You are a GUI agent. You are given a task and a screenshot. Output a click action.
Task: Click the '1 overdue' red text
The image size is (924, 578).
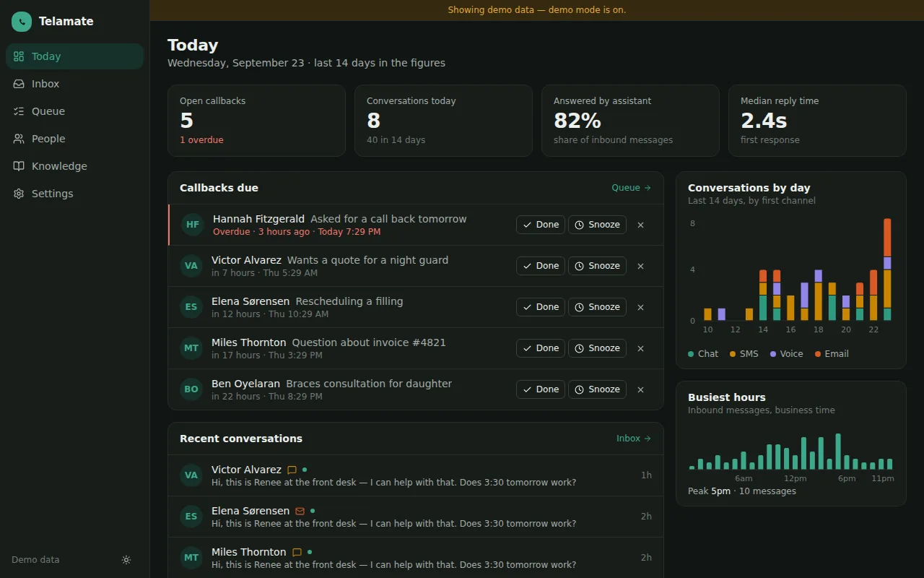click(x=201, y=140)
